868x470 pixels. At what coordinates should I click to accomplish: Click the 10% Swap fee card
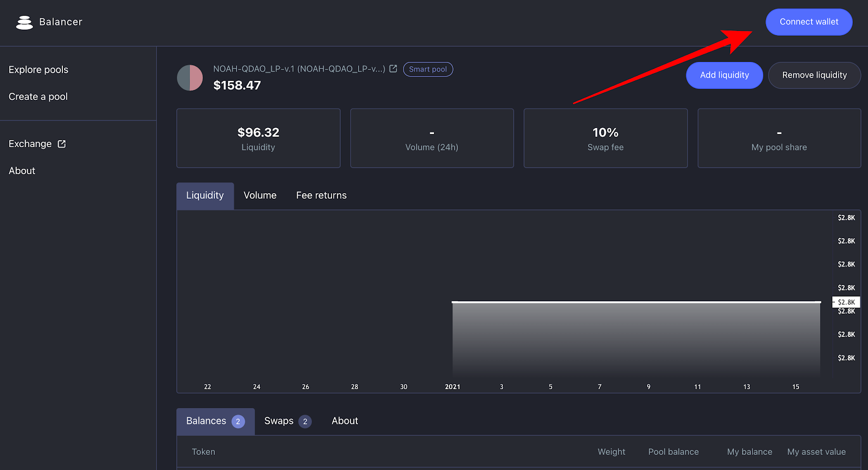click(x=605, y=138)
